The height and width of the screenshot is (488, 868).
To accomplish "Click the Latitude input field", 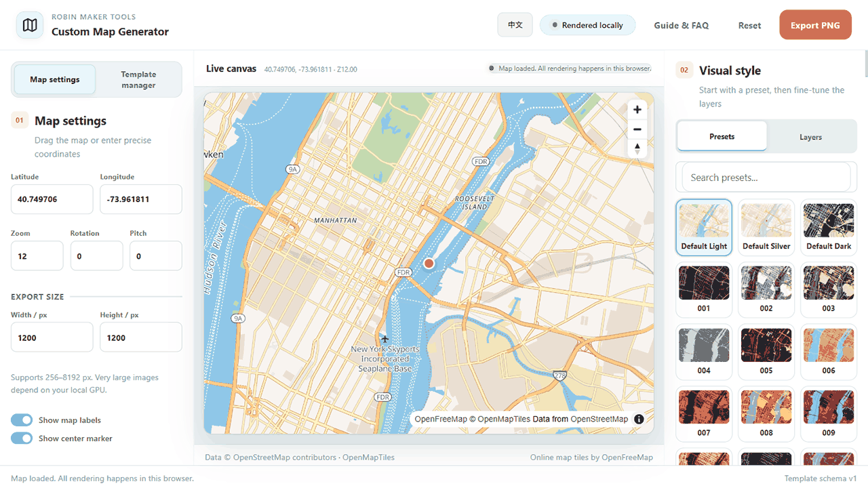I will pos(52,199).
